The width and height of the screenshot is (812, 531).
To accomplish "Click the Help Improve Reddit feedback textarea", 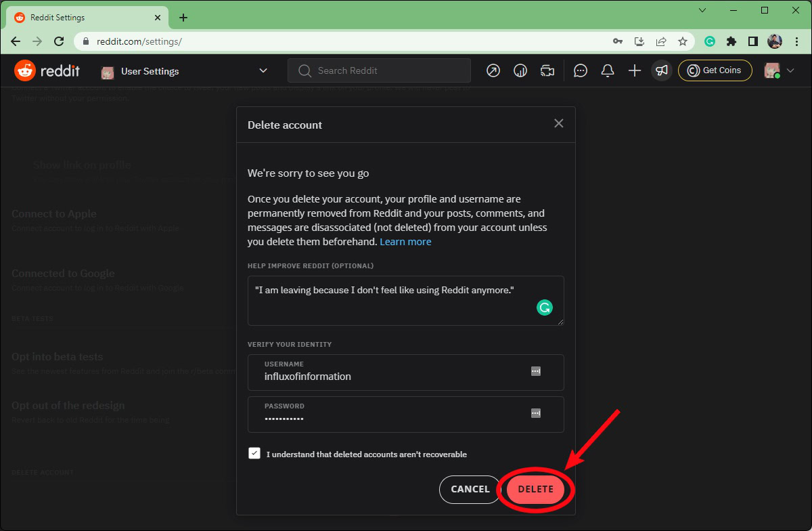I will pos(405,301).
